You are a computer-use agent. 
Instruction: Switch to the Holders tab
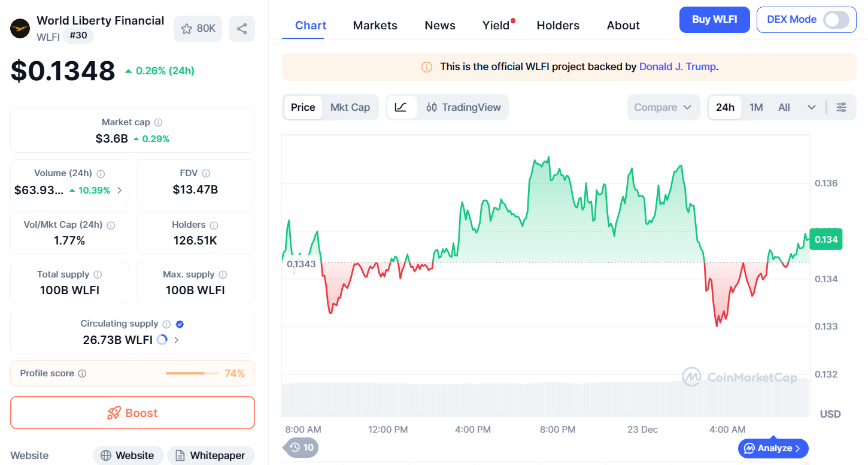pos(557,25)
